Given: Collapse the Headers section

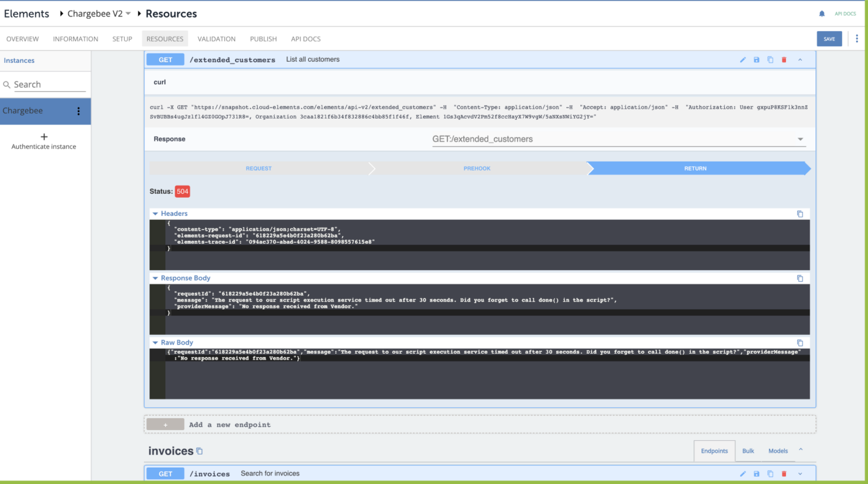Looking at the screenshot, I should [x=155, y=214].
